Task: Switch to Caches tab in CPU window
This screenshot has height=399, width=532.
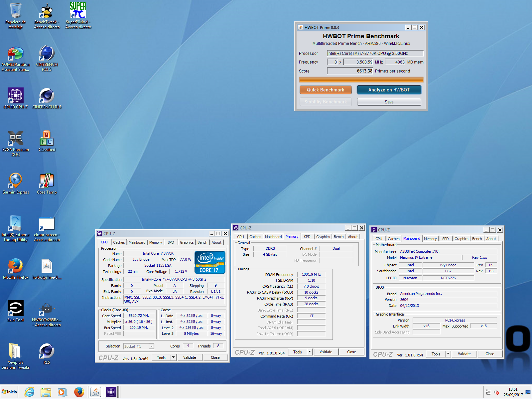Action: pos(119,242)
